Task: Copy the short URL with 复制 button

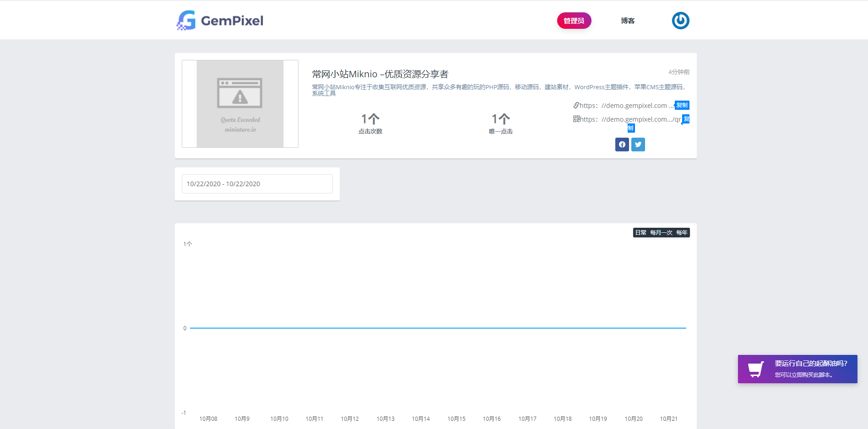Action: click(x=682, y=105)
